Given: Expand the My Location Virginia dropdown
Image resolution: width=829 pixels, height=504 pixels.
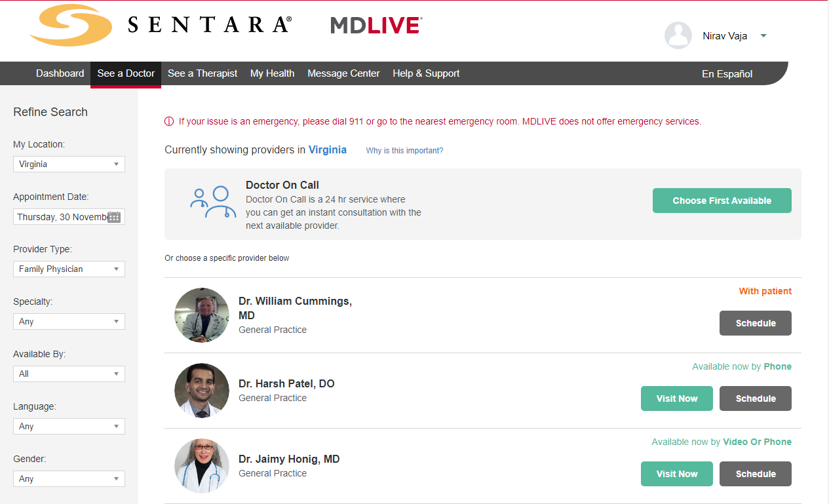Looking at the screenshot, I should tap(69, 164).
